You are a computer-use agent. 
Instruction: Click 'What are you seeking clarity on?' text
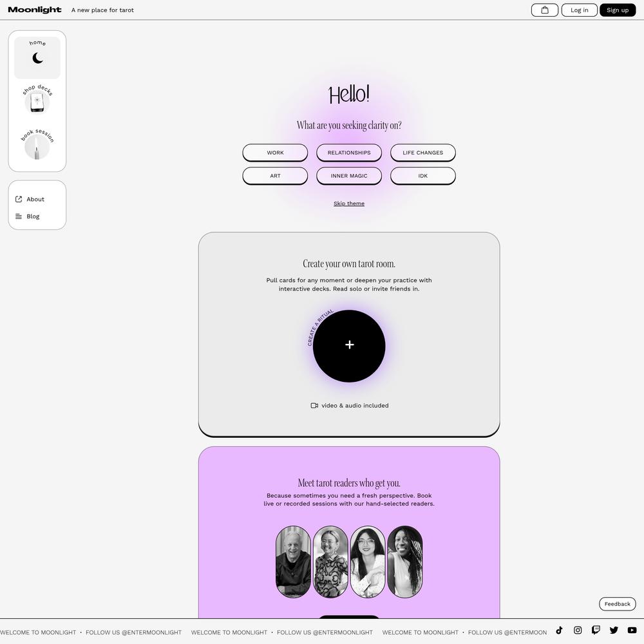point(349,126)
